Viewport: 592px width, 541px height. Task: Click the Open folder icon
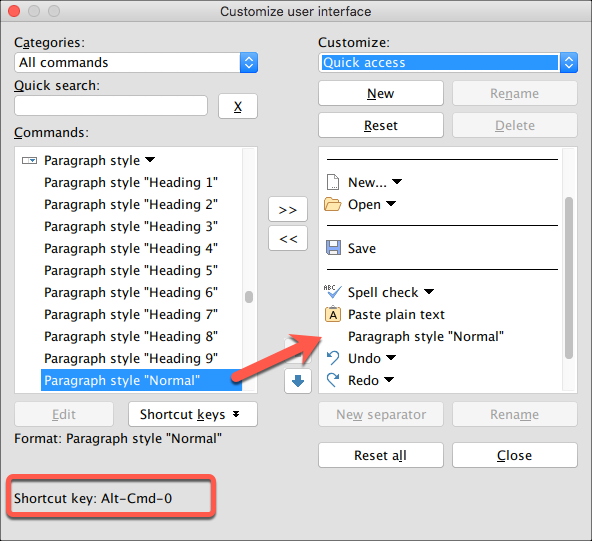[332, 204]
